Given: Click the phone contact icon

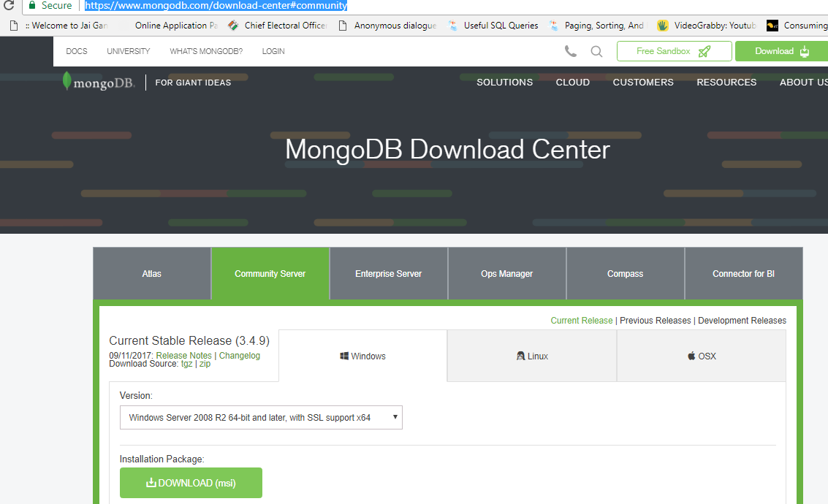Looking at the screenshot, I should pyautogui.click(x=570, y=51).
